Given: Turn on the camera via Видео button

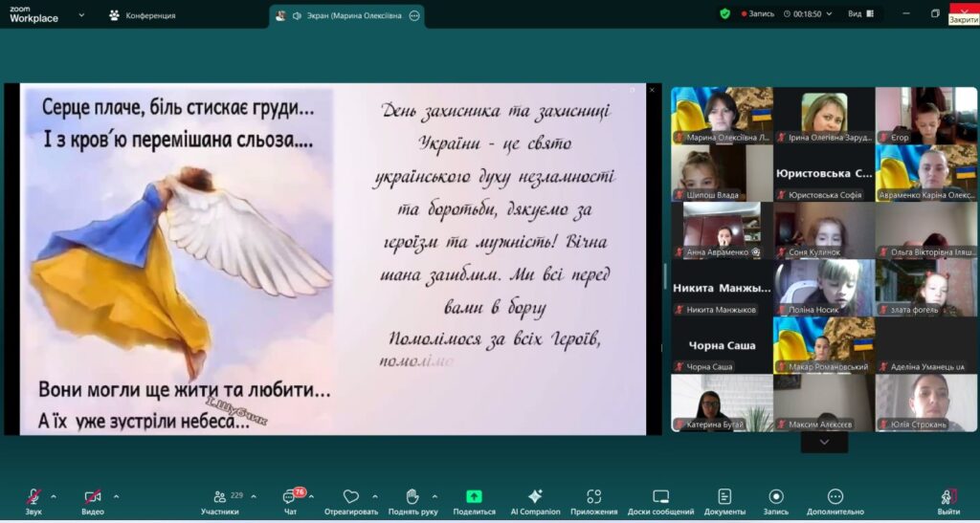Looking at the screenshot, I should [93, 497].
